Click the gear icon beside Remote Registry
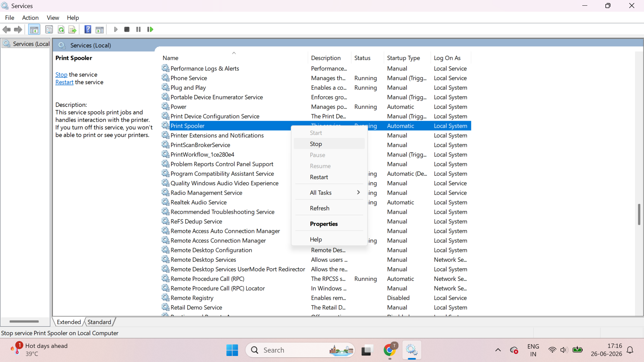Screen dimensions: 644x362 [165, 298]
